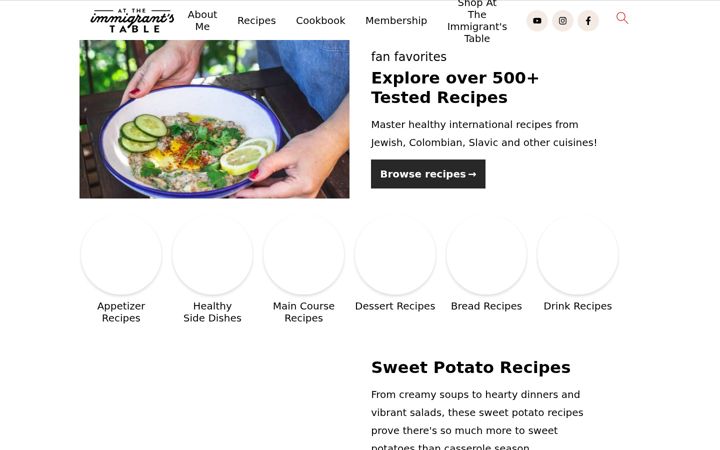Open the YouTube channel icon

tap(537, 21)
